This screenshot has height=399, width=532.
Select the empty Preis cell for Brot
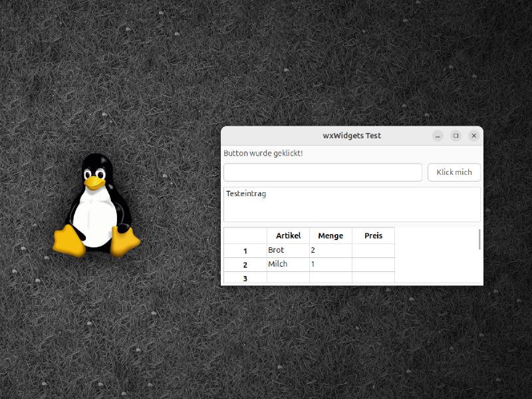tap(373, 251)
